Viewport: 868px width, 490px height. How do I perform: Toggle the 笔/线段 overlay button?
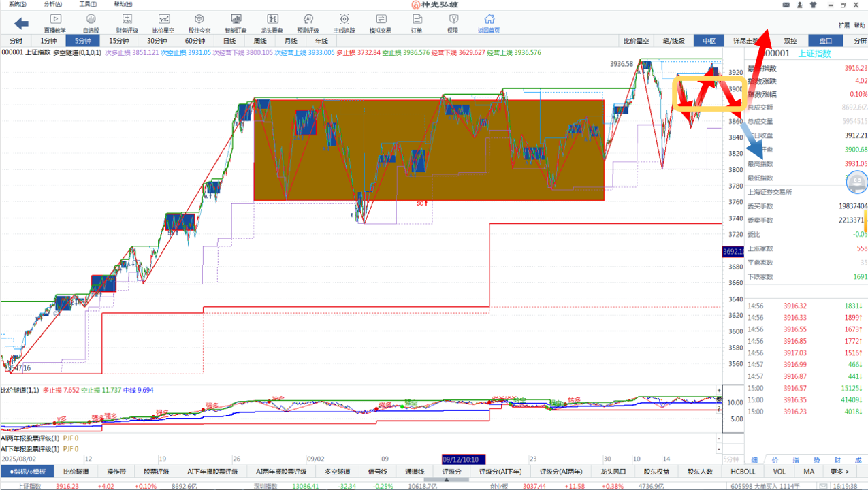(x=673, y=41)
